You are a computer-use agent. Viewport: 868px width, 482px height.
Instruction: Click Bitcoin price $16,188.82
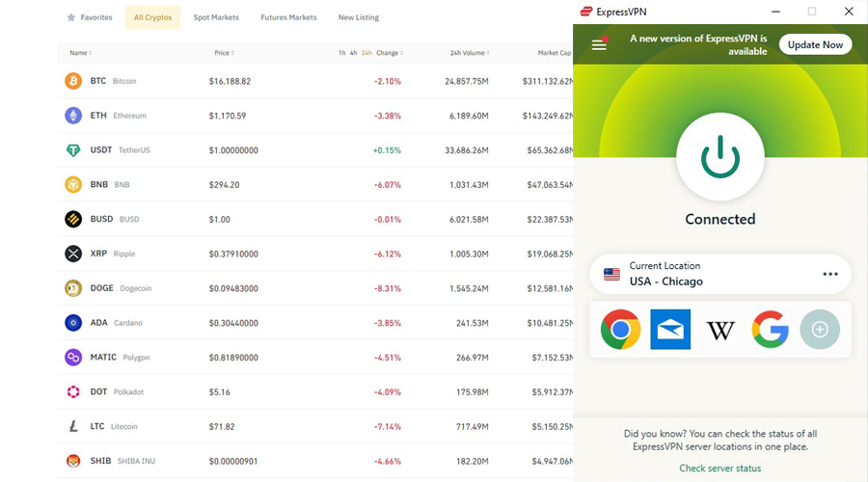click(230, 81)
